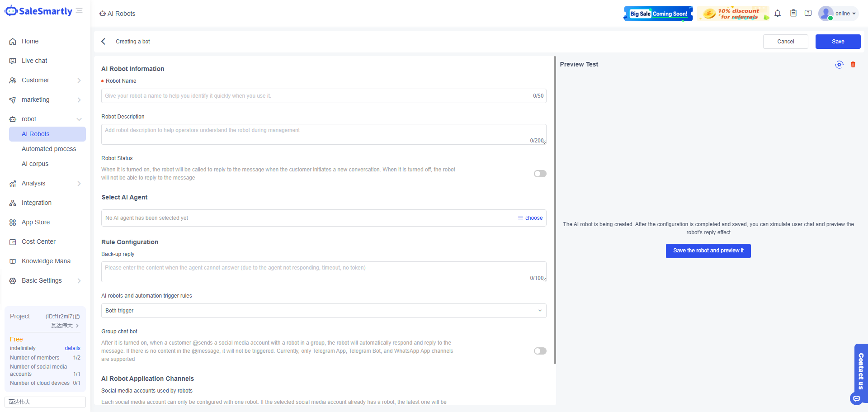This screenshot has width=868, height=412.
Task: Click the notification bell icon
Action: pyautogui.click(x=778, y=14)
